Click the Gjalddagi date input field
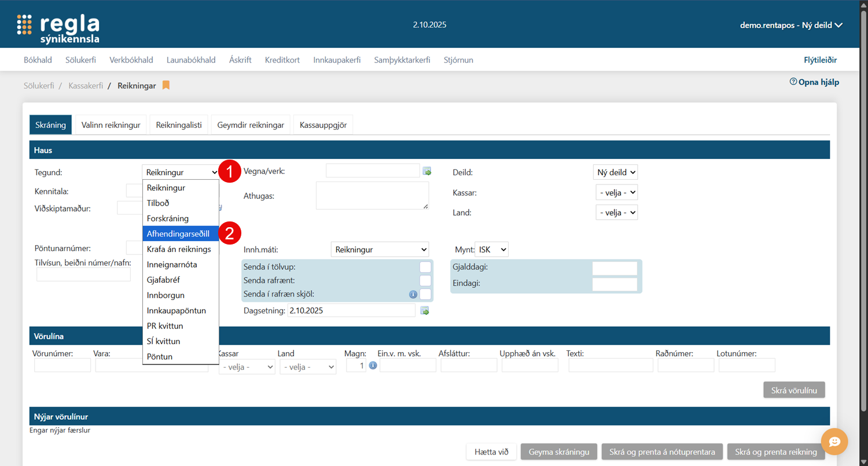This screenshot has width=868, height=466. pos(614,268)
